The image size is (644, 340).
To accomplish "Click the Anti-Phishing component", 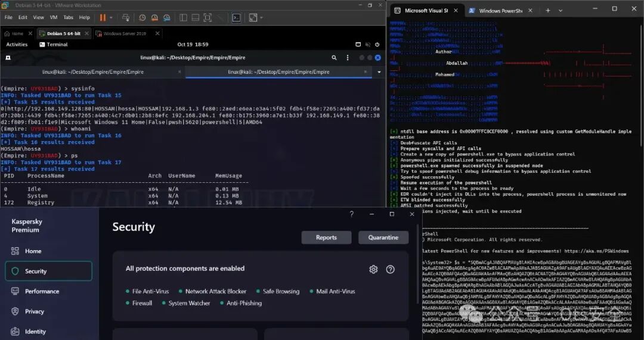I will pyautogui.click(x=241, y=303).
